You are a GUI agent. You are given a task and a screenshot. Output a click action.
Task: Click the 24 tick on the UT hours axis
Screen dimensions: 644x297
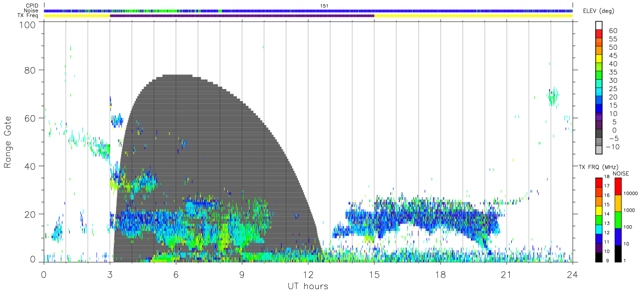coord(573,274)
